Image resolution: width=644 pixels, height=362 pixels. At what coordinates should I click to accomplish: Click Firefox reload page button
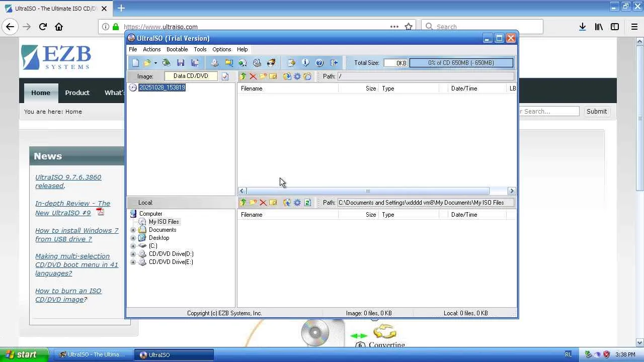pos(43,27)
